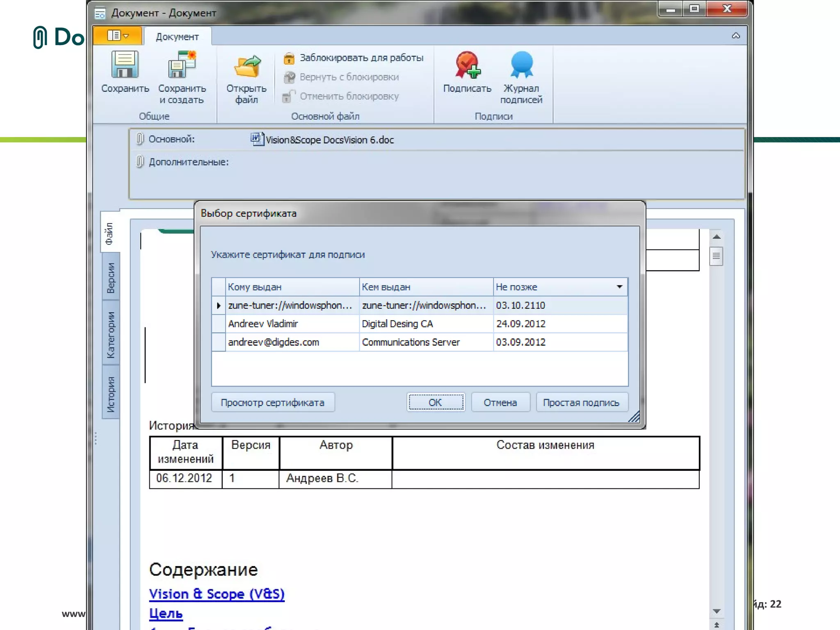Select the zune-tuner certificate row marker
Screen dimensions: 840x630
click(218, 306)
